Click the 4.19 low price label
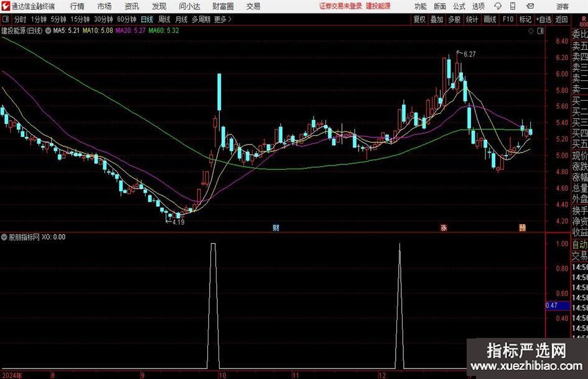 click(x=179, y=222)
